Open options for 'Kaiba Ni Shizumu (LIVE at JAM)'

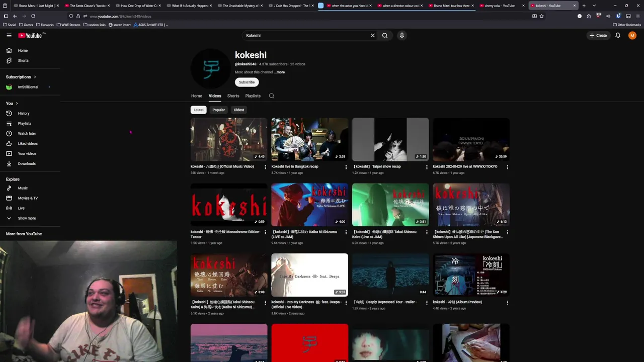[x=346, y=232]
